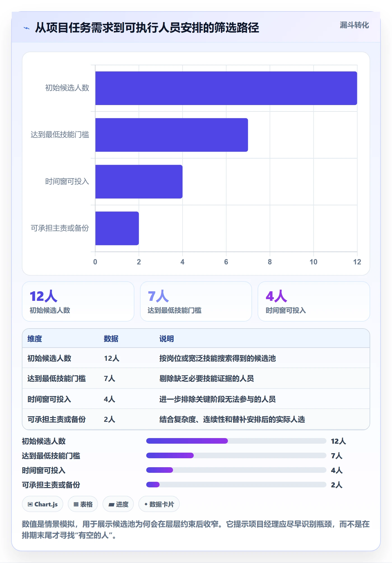This screenshot has height=563, width=392.
Task: Click the 说明 column header
Action: point(167,339)
